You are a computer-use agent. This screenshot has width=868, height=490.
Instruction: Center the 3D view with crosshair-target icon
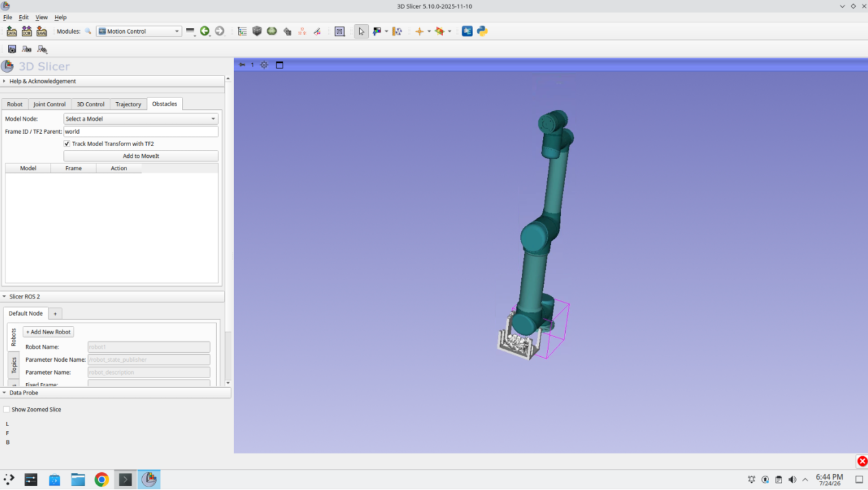(x=264, y=65)
